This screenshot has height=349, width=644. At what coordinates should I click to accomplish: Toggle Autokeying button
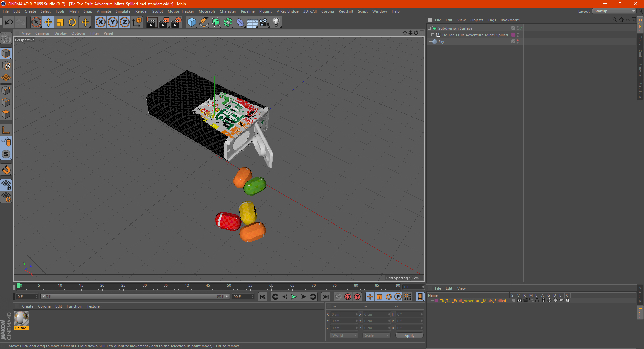tap(357, 297)
